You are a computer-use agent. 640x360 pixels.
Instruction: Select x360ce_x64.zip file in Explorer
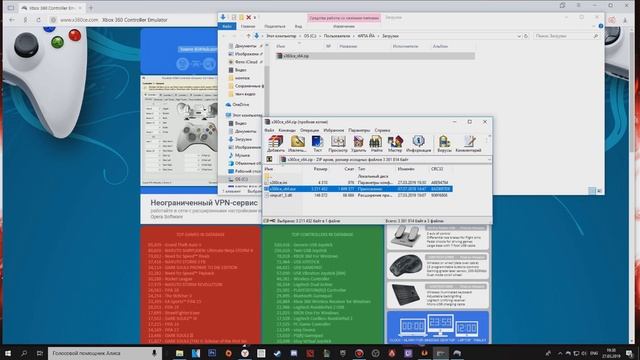tap(375, 56)
